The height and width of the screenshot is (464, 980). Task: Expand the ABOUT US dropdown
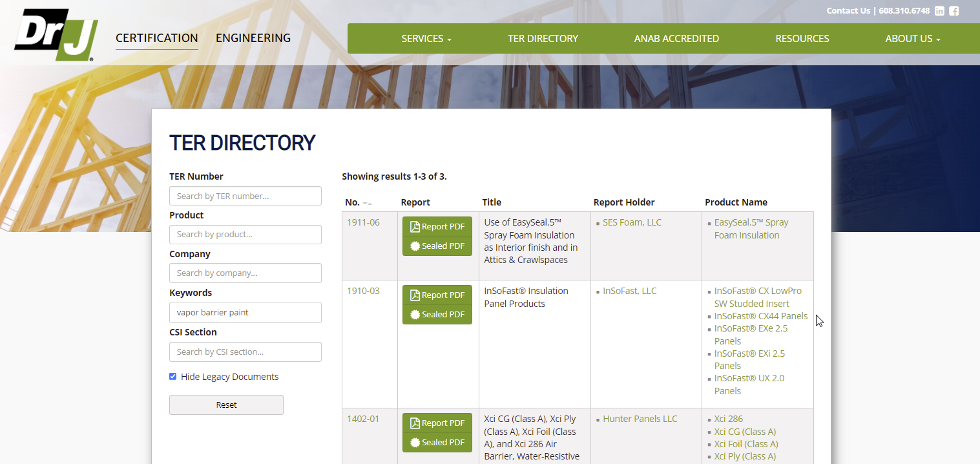pos(912,38)
